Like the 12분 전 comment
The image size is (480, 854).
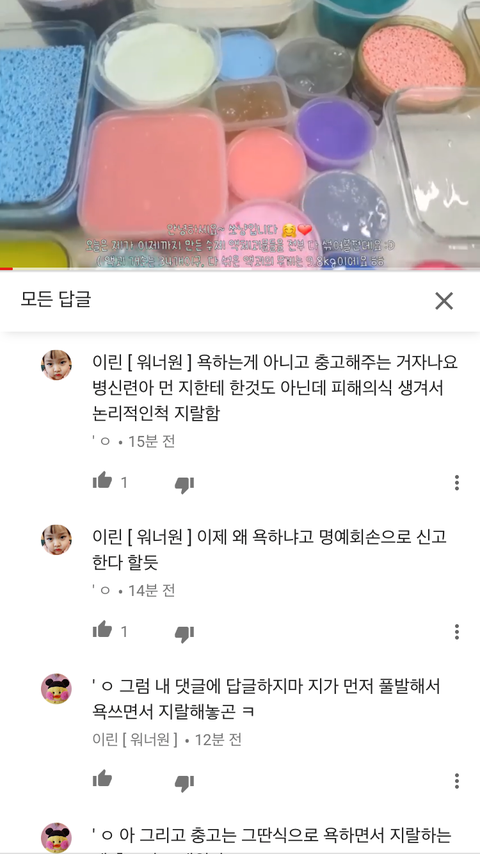[x=102, y=779]
